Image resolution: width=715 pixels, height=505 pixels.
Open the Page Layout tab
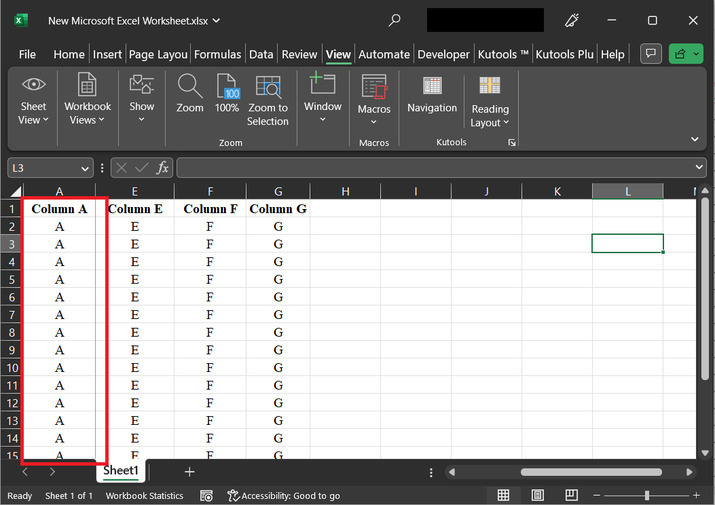(x=158, y=54)
